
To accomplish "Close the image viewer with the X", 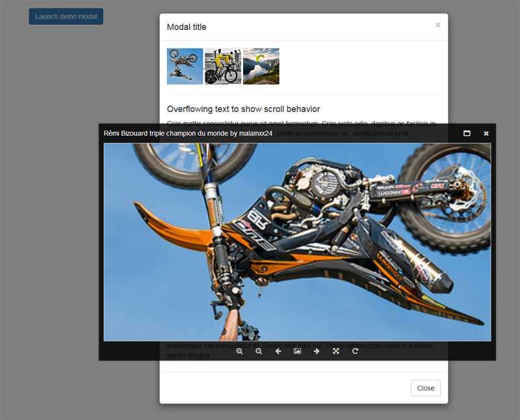I will [486, 133].
